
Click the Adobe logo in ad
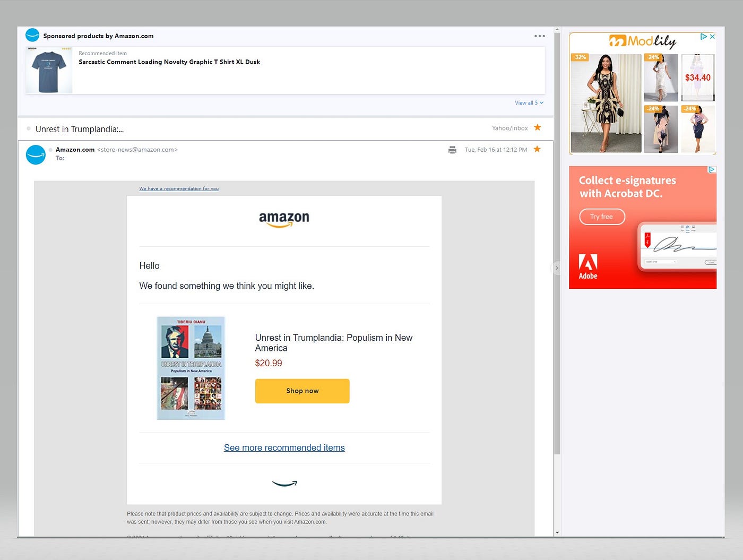588,267
